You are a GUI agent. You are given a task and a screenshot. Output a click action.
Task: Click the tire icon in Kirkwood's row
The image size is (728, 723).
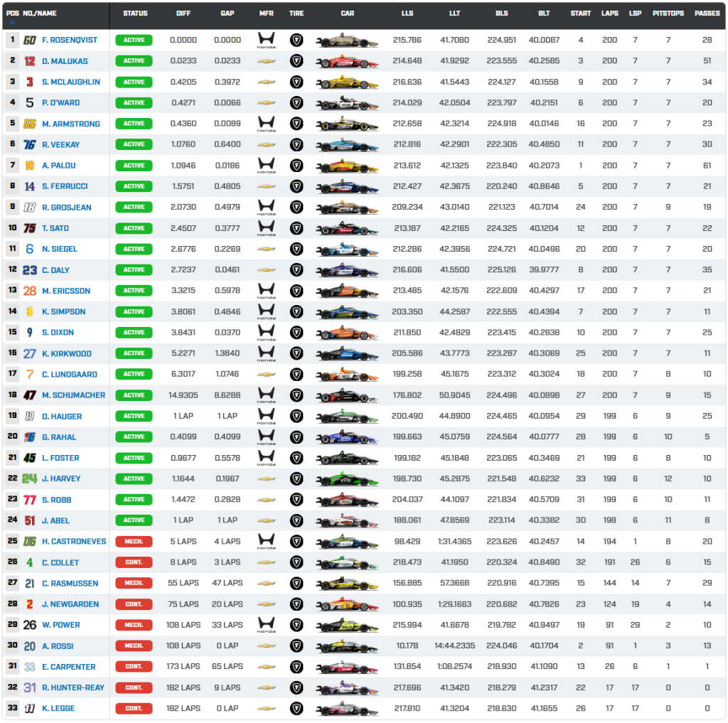click(296, 353)
